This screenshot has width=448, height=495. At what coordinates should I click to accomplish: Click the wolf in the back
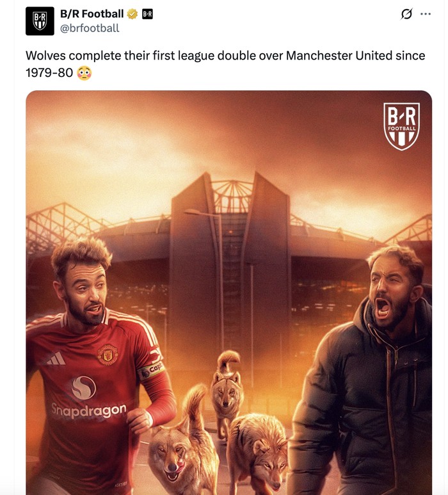coord(227,390)
